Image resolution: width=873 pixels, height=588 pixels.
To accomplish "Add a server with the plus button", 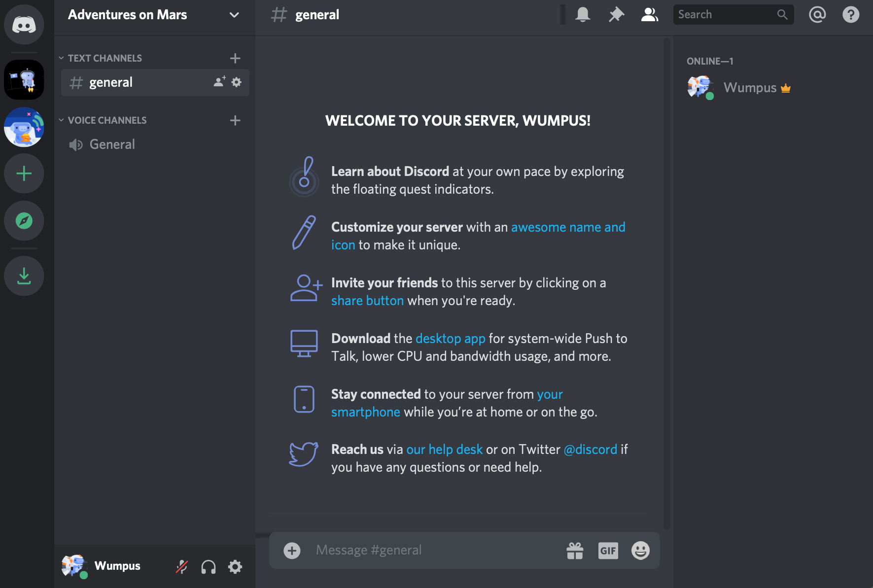I will click(x=24, y=173).
